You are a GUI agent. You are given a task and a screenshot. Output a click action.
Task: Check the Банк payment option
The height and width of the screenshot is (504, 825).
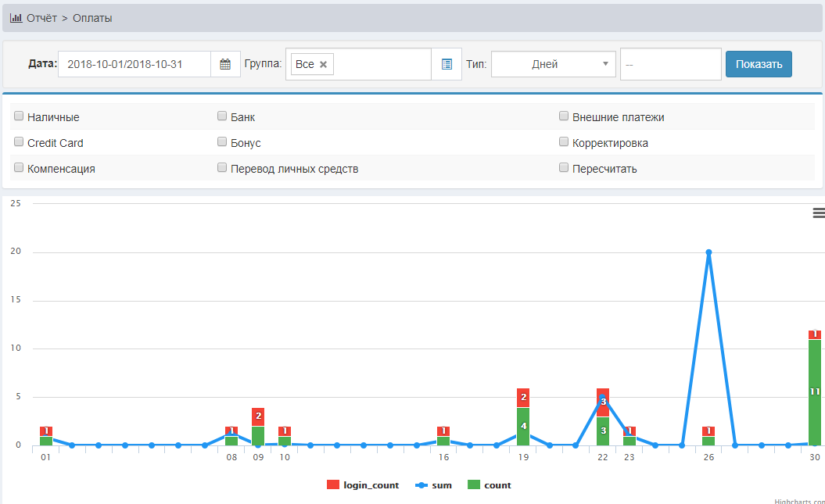coord(222,116)
